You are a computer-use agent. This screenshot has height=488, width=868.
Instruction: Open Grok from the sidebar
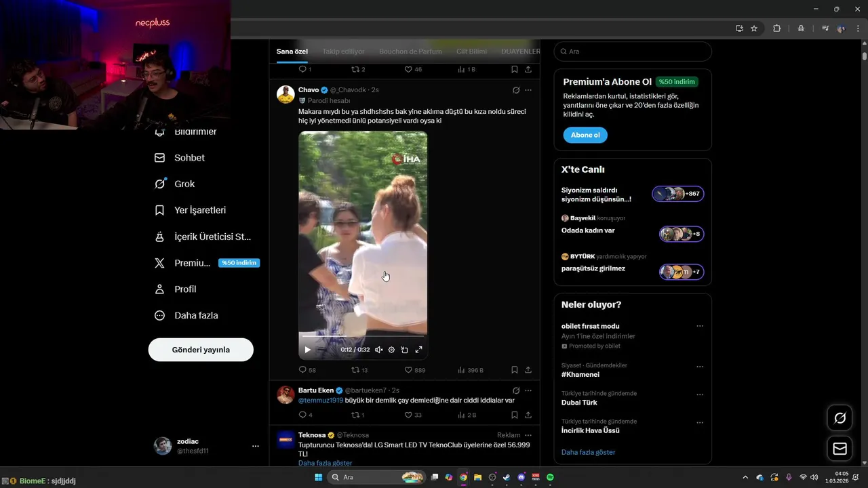tap(175, 184)
